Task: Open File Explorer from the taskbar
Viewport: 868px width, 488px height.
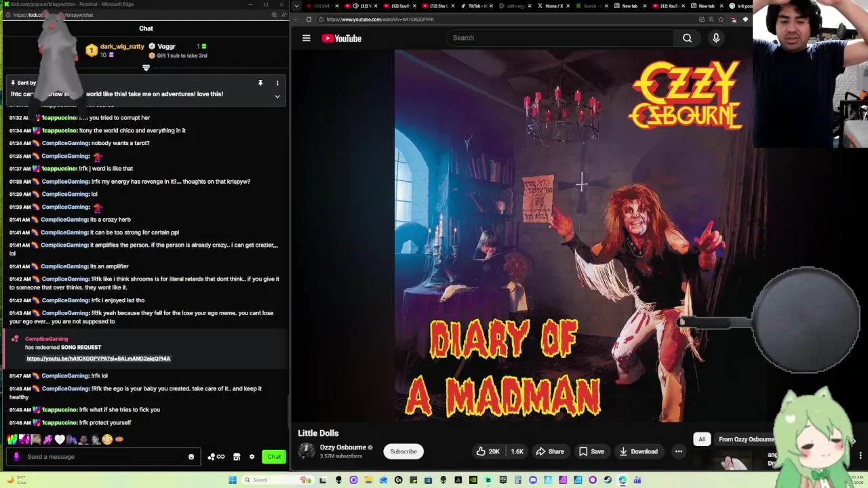Action: [368, 480]
